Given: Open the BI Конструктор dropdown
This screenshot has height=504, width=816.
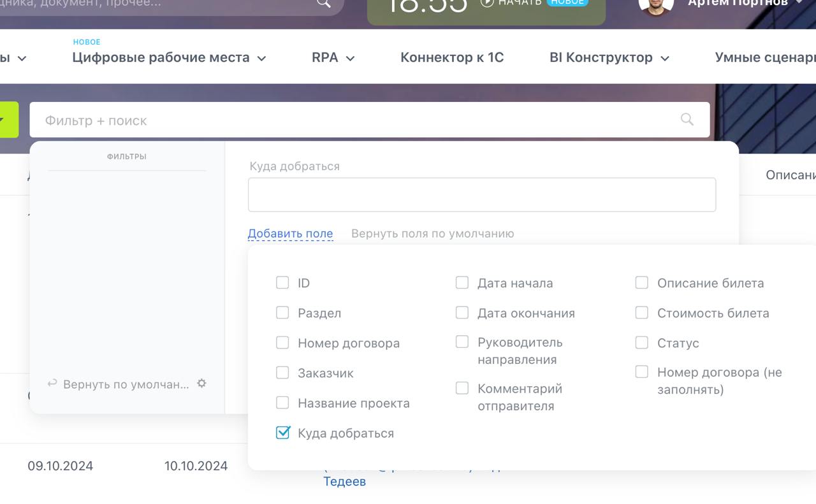Looking at the screenshot, I should [x=609, y=57].
